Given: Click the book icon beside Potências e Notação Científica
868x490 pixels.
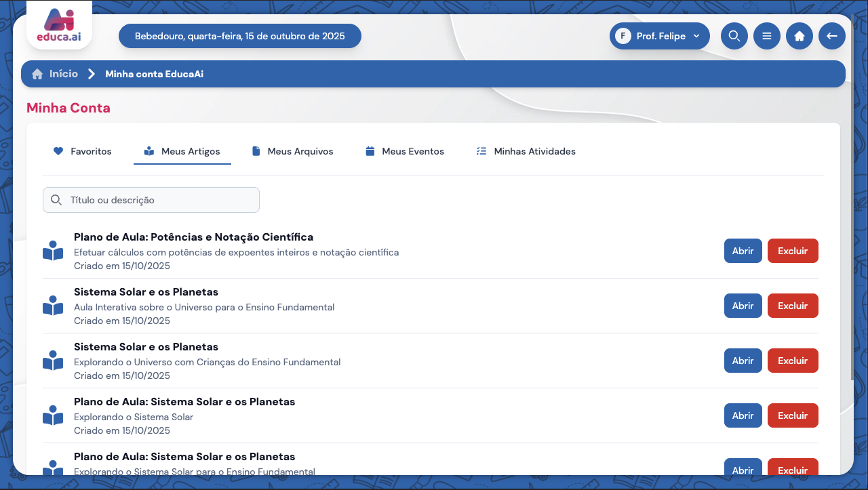Looking at the screenshot, I should [x=53, y=250].
